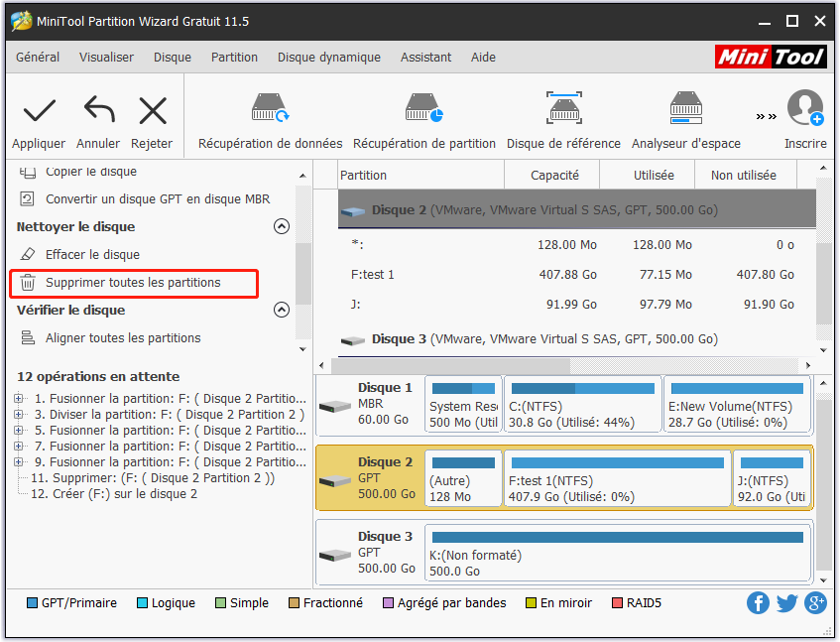Image resolution: width=840 pixels, height=642 pixels.
Task: Click RAID5 legend color swatch
Action: click(617, 603)
